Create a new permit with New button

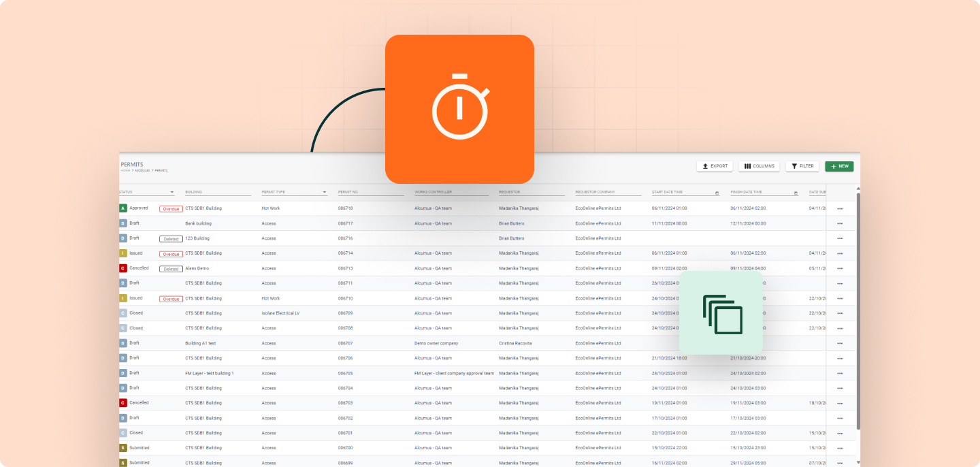click(x=839, y=166)
